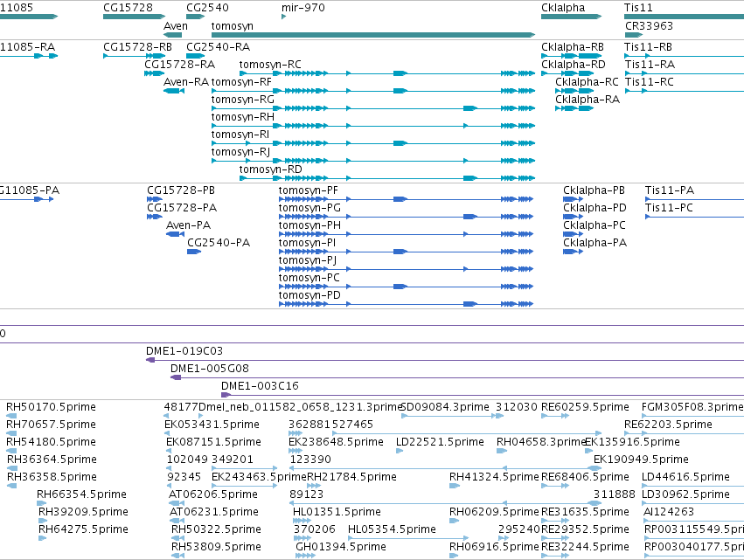744x560 pixels.
Task: Click the CG15728 gene feature
Action: 134,17
